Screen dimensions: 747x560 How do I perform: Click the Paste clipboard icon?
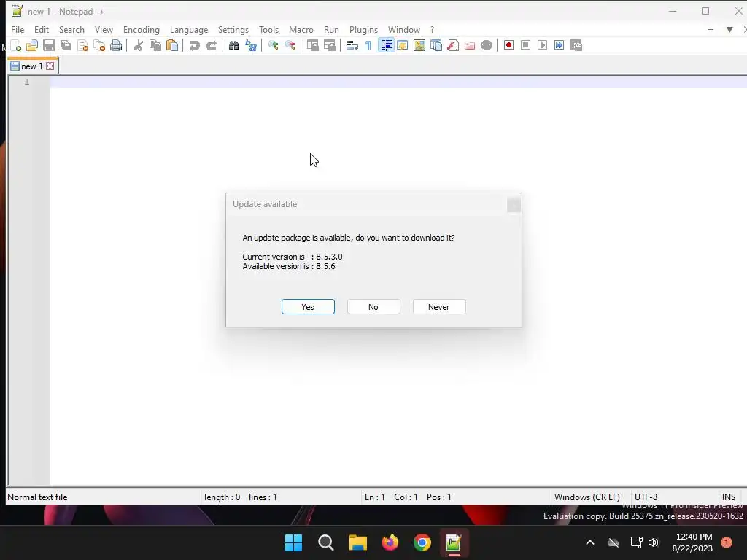click(x=172, y=45)
